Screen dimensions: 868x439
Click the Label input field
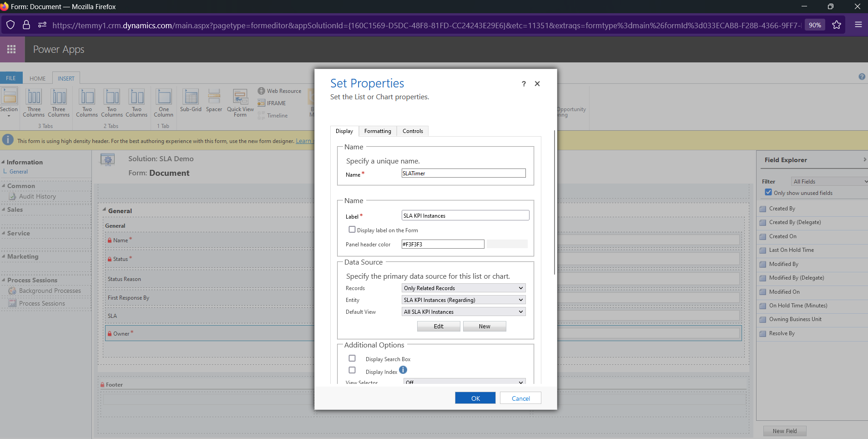click(465, 215)
